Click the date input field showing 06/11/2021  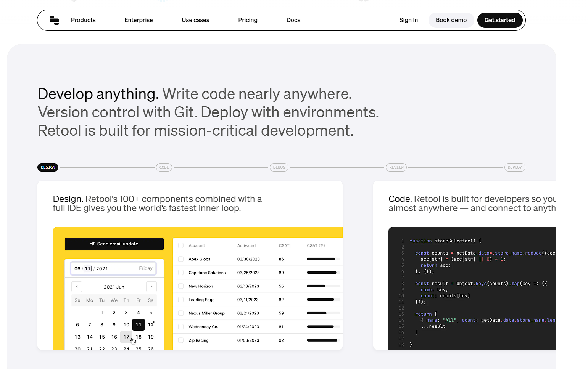(113, 268)
